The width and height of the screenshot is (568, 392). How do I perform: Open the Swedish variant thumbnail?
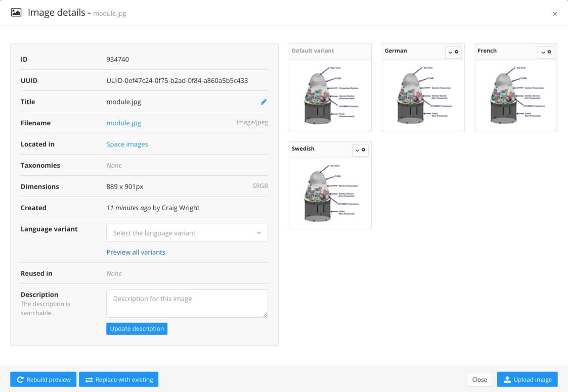pyautogui.click(x=330, y=193)
